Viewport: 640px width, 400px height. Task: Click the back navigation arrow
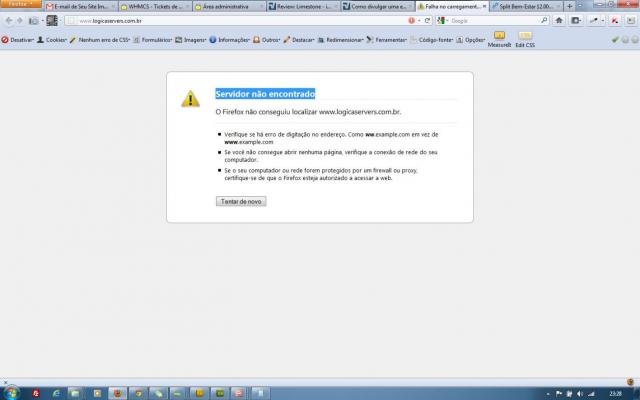9,20
